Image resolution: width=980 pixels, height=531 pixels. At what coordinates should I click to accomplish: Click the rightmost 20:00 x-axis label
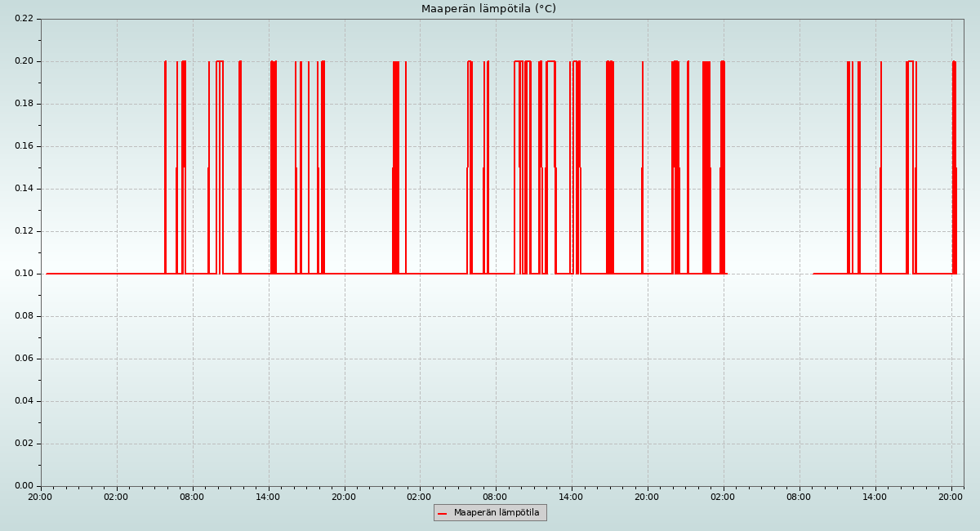[951, 497]
